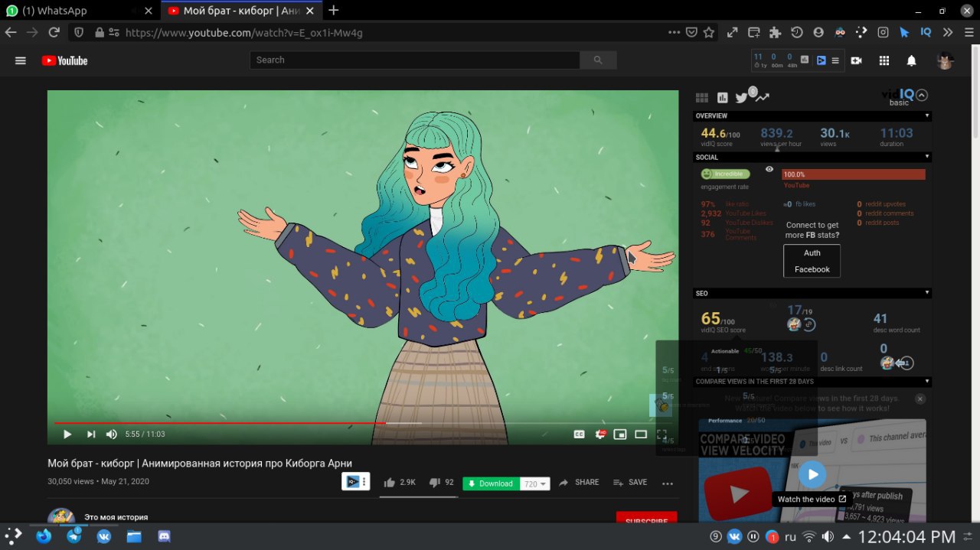Open the YouTube guide hamburger menu

[x=21, y=60]
